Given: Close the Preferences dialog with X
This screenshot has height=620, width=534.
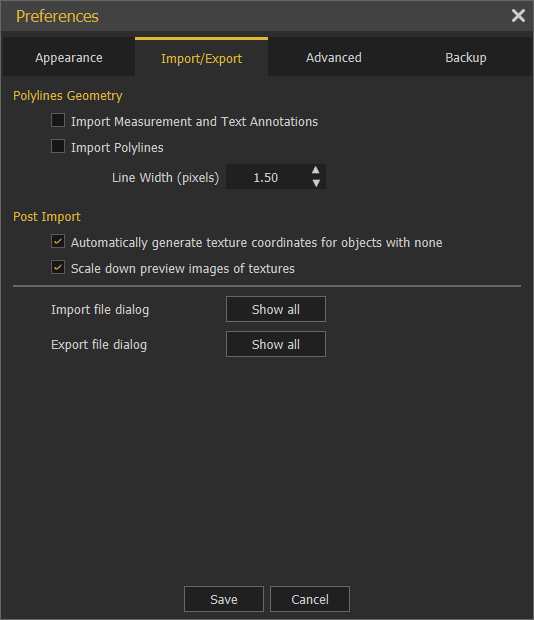Looking at the screenshot, I should 518,16.
